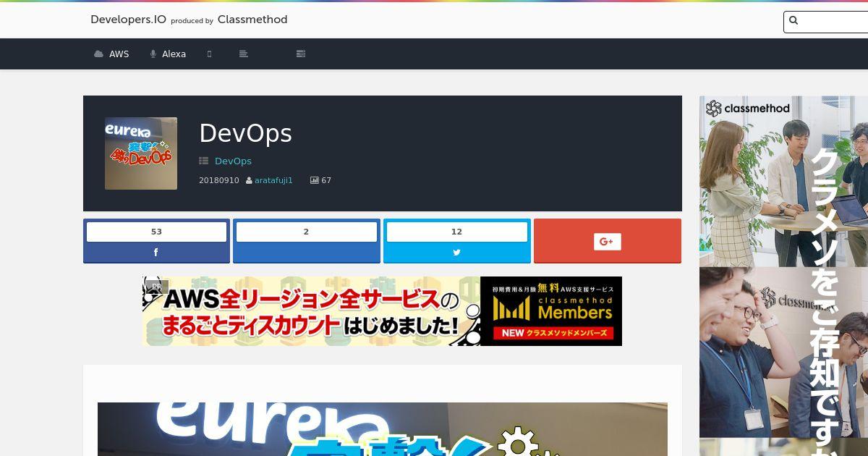Viewport: 868px width, 456px height.
Task: Share on Facebook via f icon
Action: [156, 253]
